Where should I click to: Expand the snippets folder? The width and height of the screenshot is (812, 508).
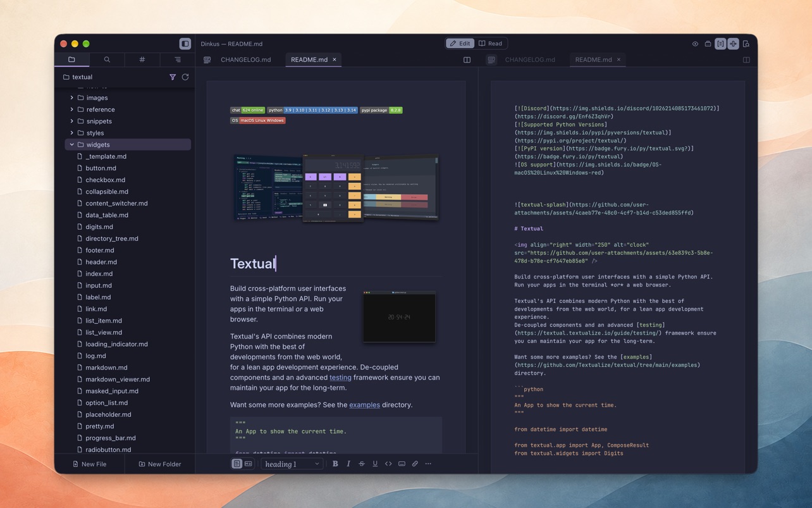point(72,121)
